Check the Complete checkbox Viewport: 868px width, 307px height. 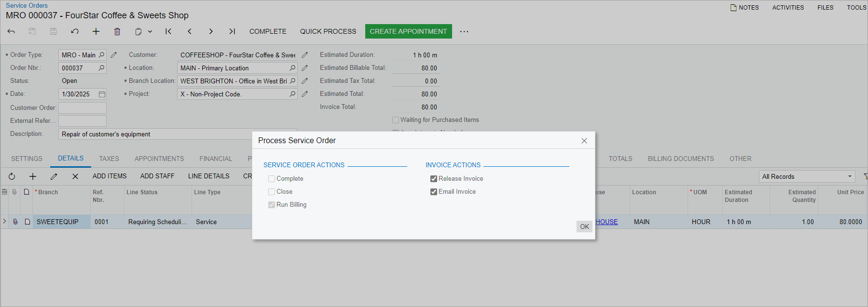coord(272,179)
